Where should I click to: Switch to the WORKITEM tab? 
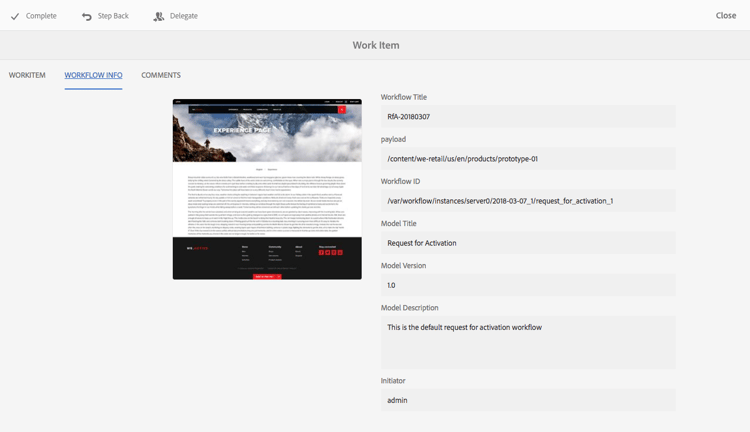tap(27, 75)
